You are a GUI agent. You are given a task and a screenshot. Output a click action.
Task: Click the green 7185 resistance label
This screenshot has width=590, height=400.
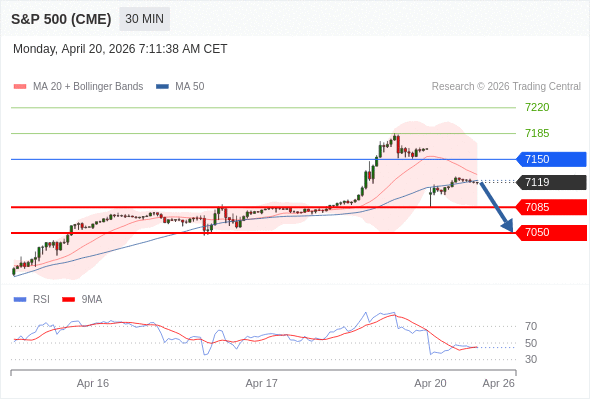point(537,133)
